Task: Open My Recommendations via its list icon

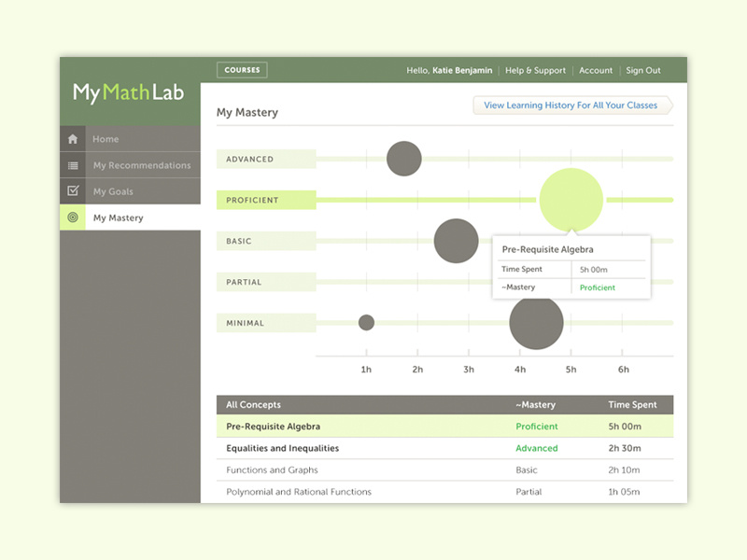Action: click(73, 164)
